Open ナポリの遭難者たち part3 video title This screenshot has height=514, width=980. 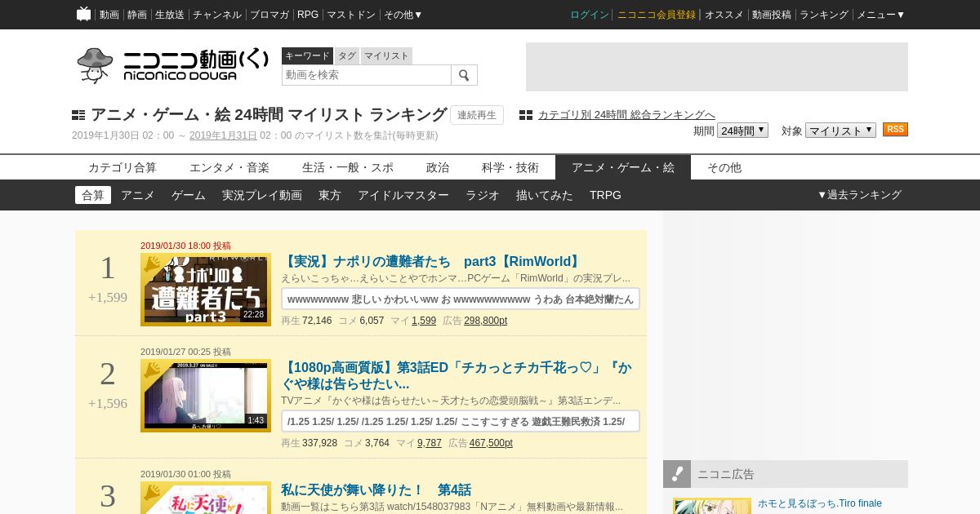click(432, 262)
